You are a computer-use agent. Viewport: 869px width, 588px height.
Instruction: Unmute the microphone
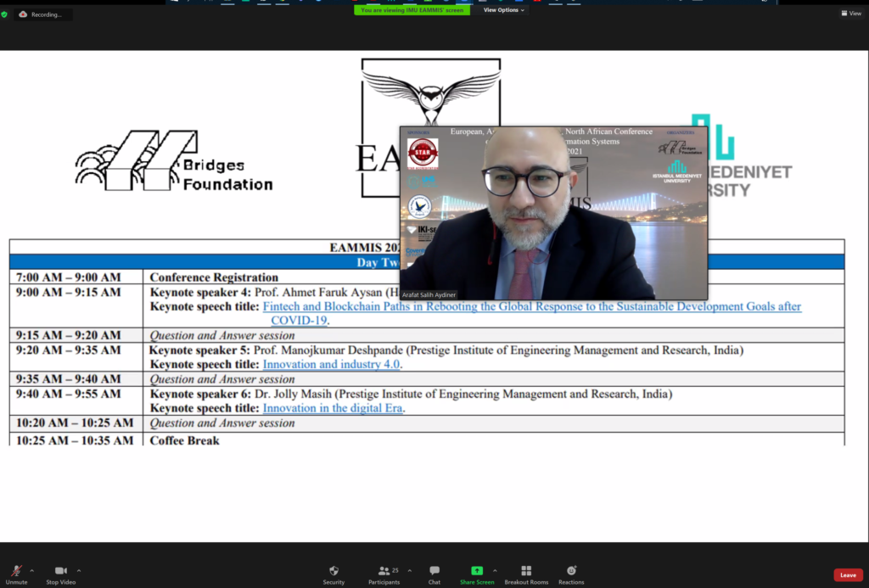pos(17,574)
